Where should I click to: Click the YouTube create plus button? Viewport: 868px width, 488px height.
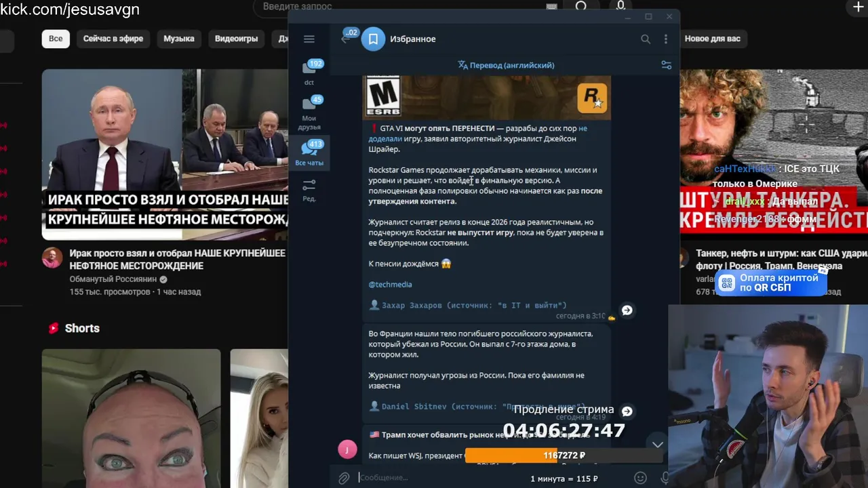pyautogui.click(x=857, y=7)
